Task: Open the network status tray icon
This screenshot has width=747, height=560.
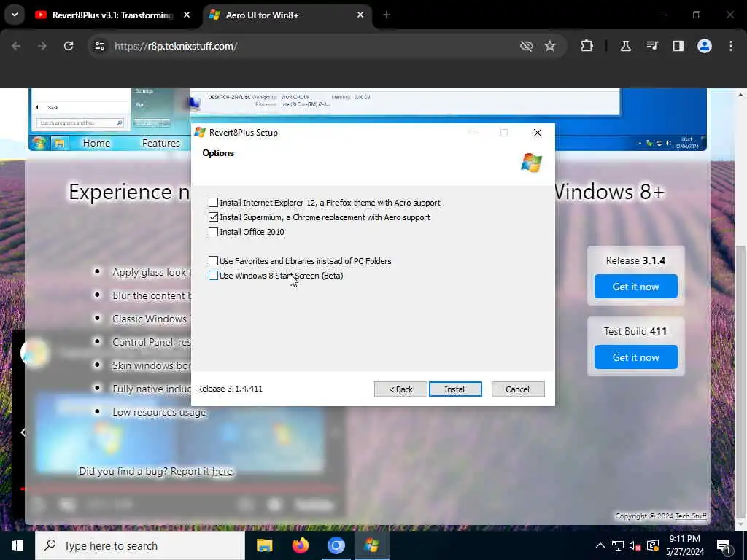Action: click(618, 545)
